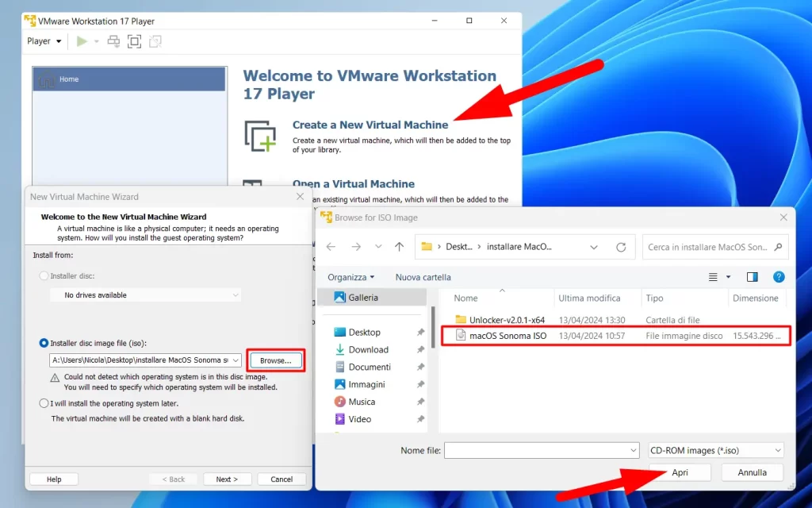
Task: Click Next in the wizard
Action: 228,479
